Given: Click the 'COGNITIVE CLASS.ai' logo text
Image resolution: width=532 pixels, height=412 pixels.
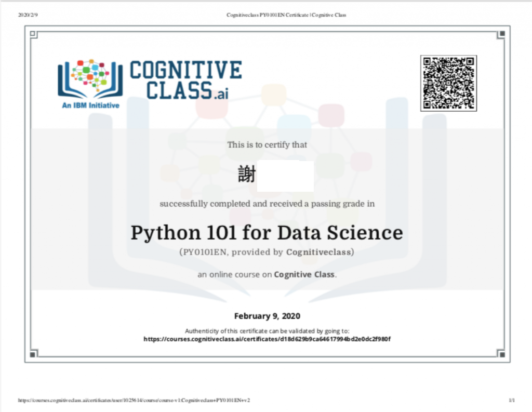Looking at the screenshot, I should tap(185, 80).
